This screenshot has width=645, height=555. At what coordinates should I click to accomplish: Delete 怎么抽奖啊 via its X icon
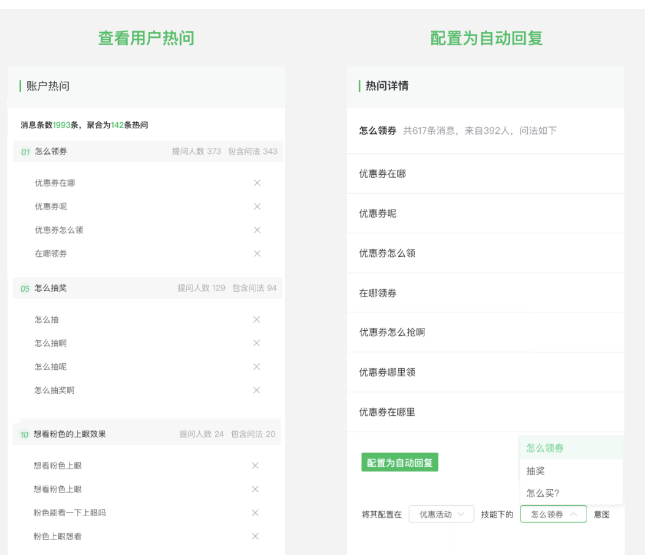coord(257,390)
